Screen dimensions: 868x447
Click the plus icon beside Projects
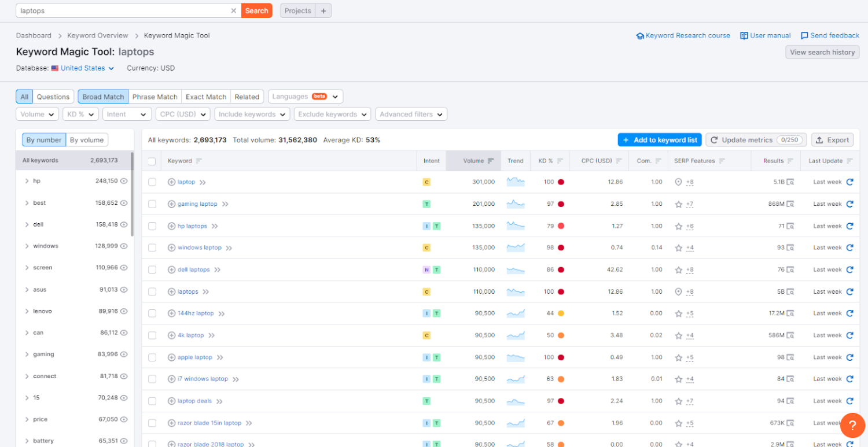point(323,10)
